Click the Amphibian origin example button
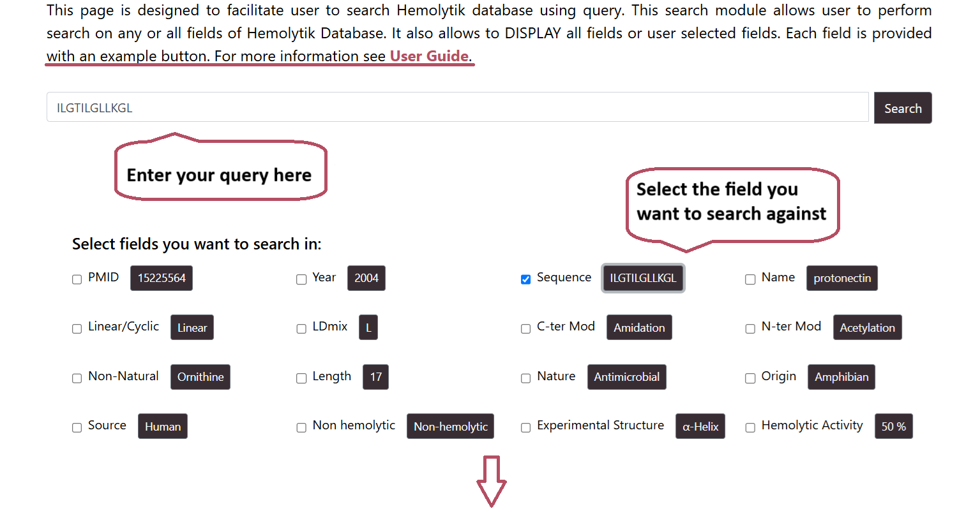Viewport: 980px width, 518px height. pos(841,377)
